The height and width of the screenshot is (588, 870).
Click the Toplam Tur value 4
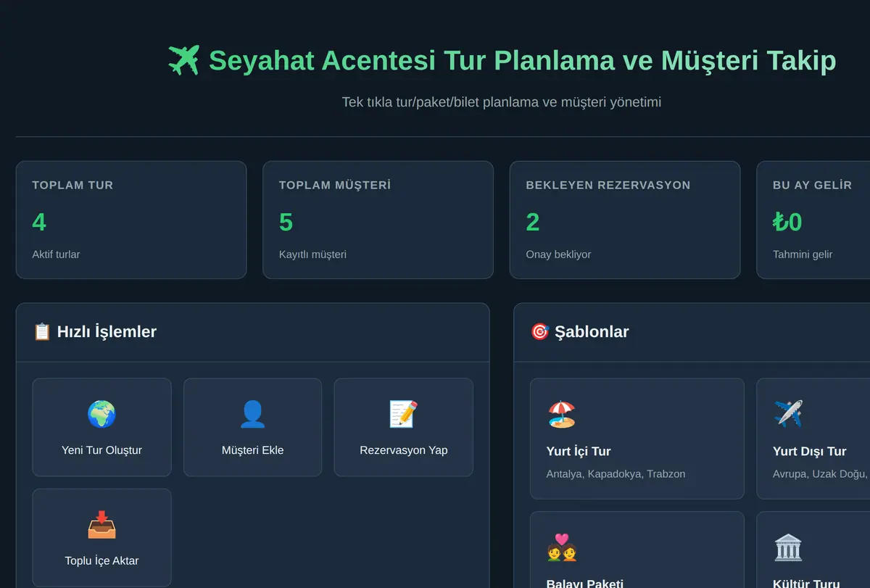39,222
